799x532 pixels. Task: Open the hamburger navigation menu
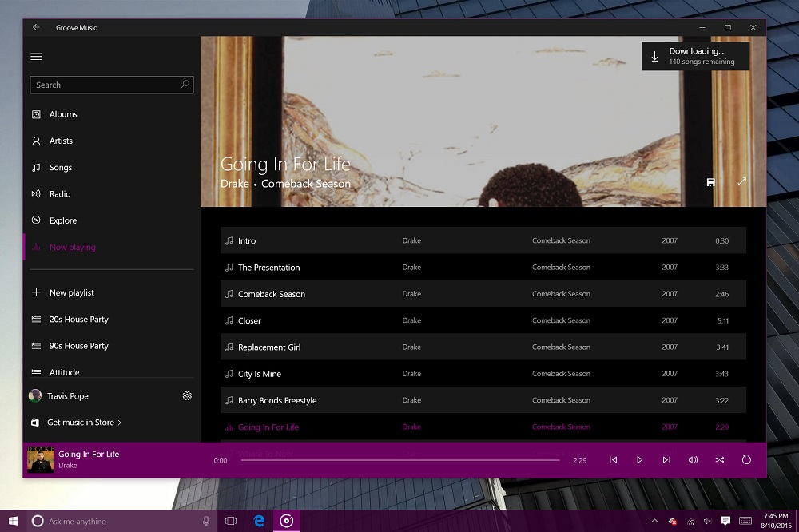click(x=36, y=57)
